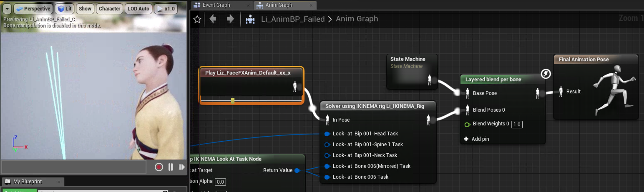This screenshot has height=192, width=644.
Task: Click the Look-at Bone 006 Task pin
Action: 327,177
